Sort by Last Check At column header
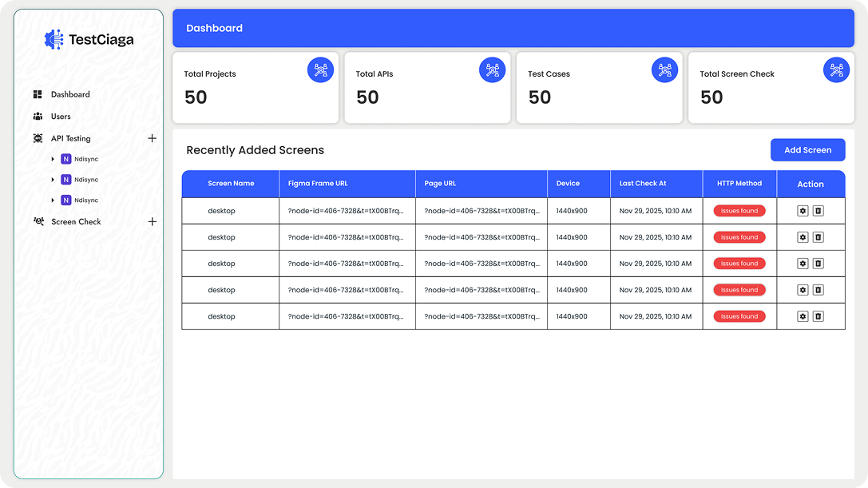The image size is (868, 488). [643, 184]
